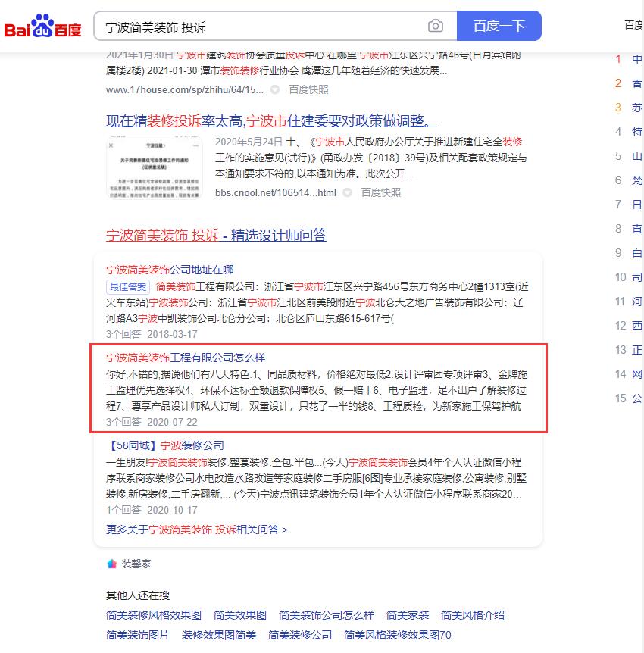Open camera image search icon

(x=436, y=26)
